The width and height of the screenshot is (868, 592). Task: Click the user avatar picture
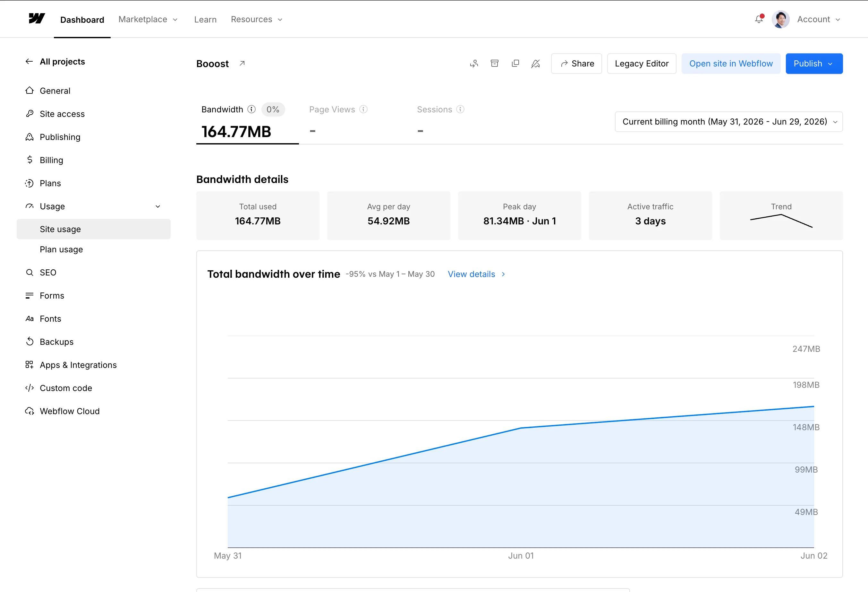click(x=781, y=20)
